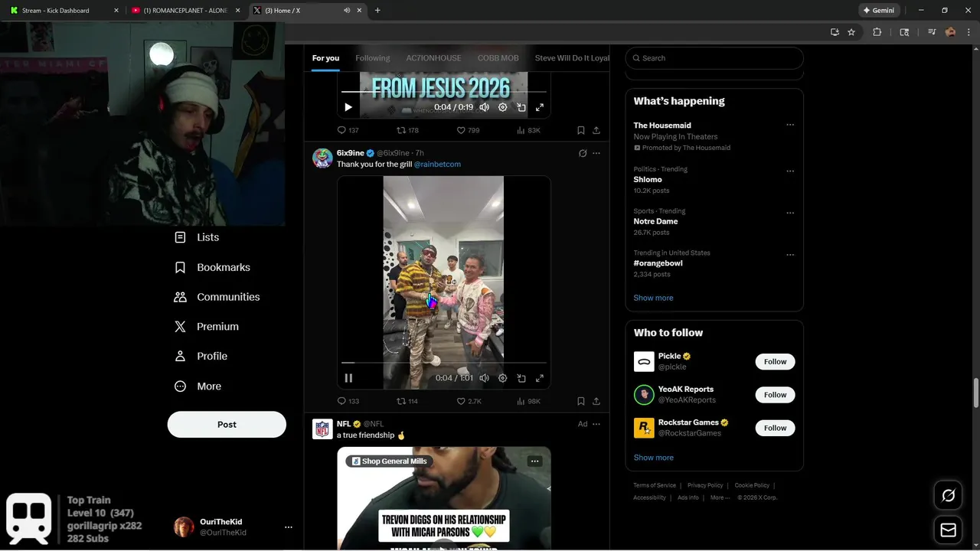Toggle picture-in-picture on 6ix9ine video

[x=521, y=378]
